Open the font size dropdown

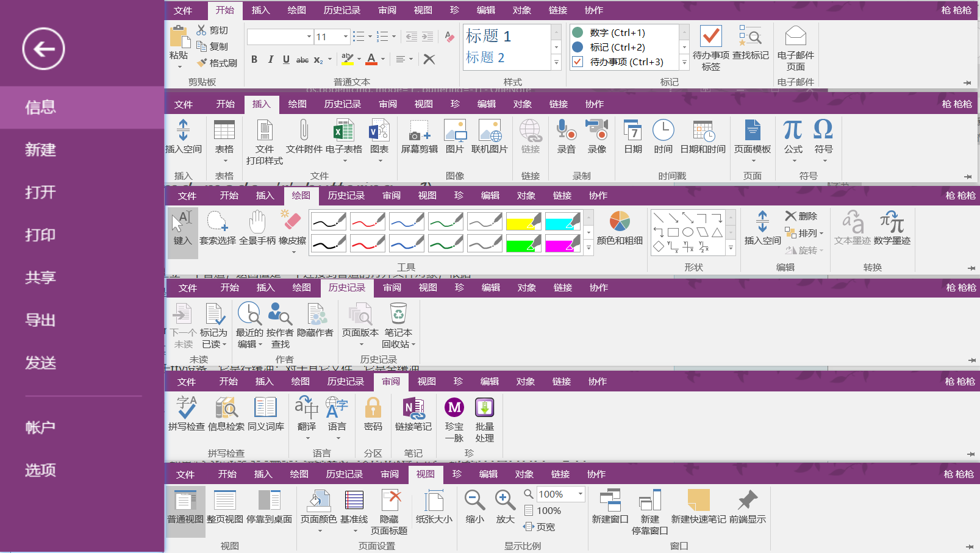346,37
